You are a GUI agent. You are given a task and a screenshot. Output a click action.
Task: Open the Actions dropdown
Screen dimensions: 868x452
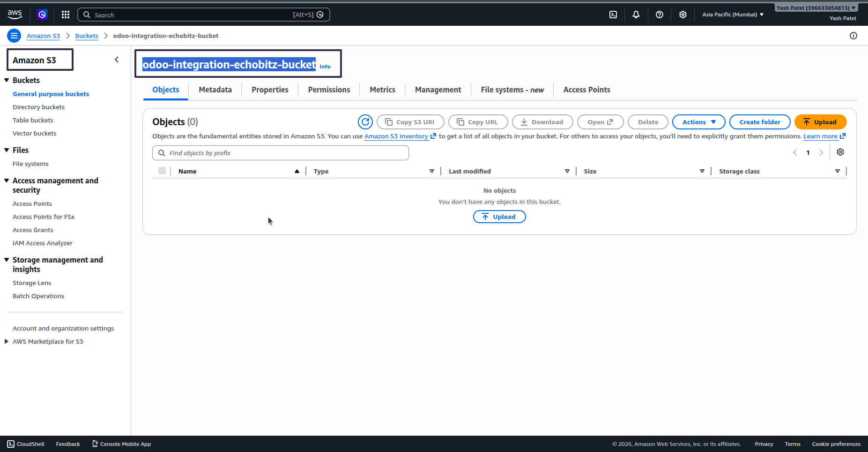(x=699, y=122)
